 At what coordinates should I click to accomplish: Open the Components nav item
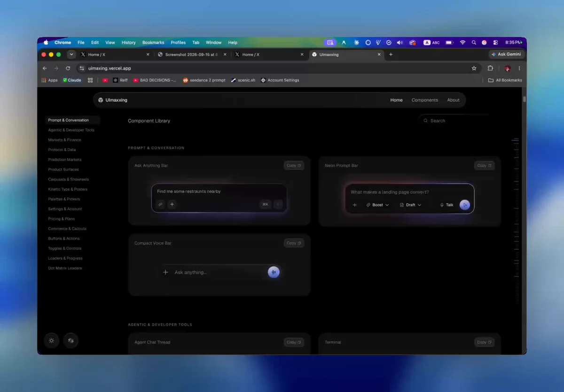[x=425, y=100]
